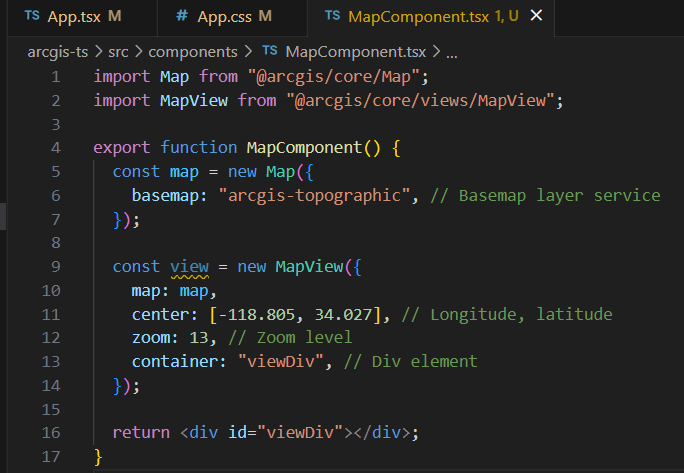Close the MapComponent.tsx tab

(536, 16)
